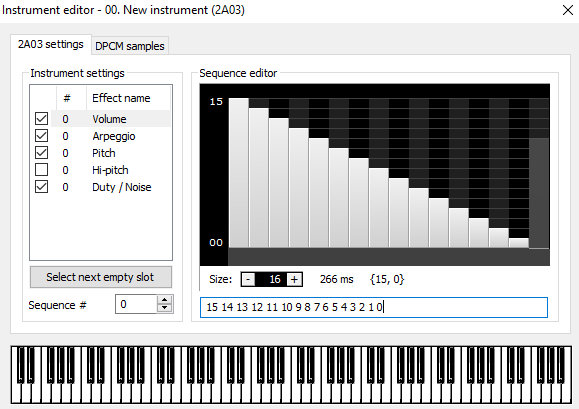
Task: Uncheck the Volume effect checkbox
Action: (x=41, y=119)
